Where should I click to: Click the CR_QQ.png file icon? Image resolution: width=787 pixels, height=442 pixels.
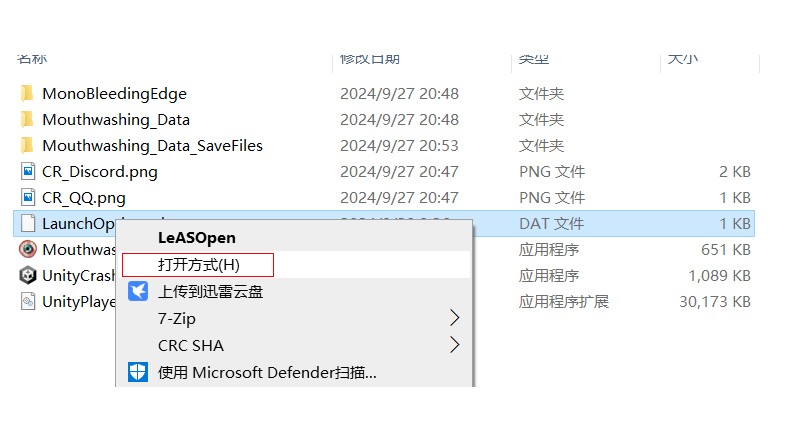pos(28,198)
